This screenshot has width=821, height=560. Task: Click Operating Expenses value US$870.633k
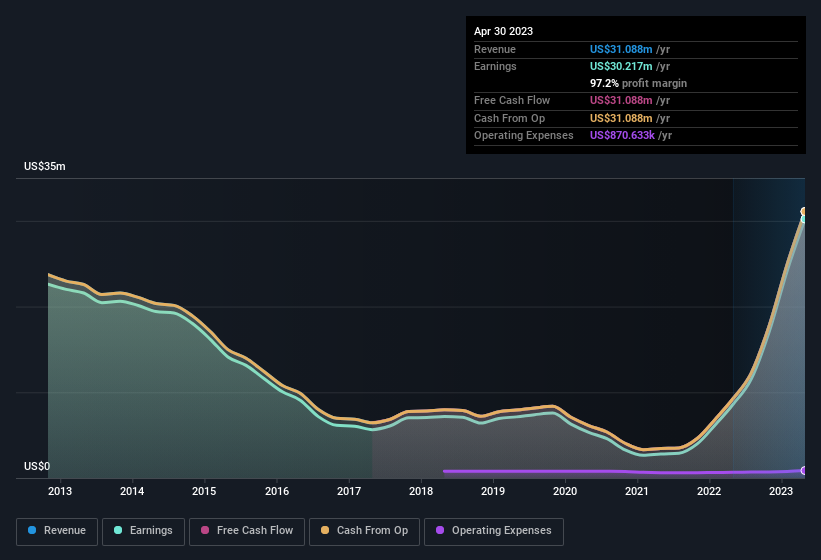click(x=623, y=135)
